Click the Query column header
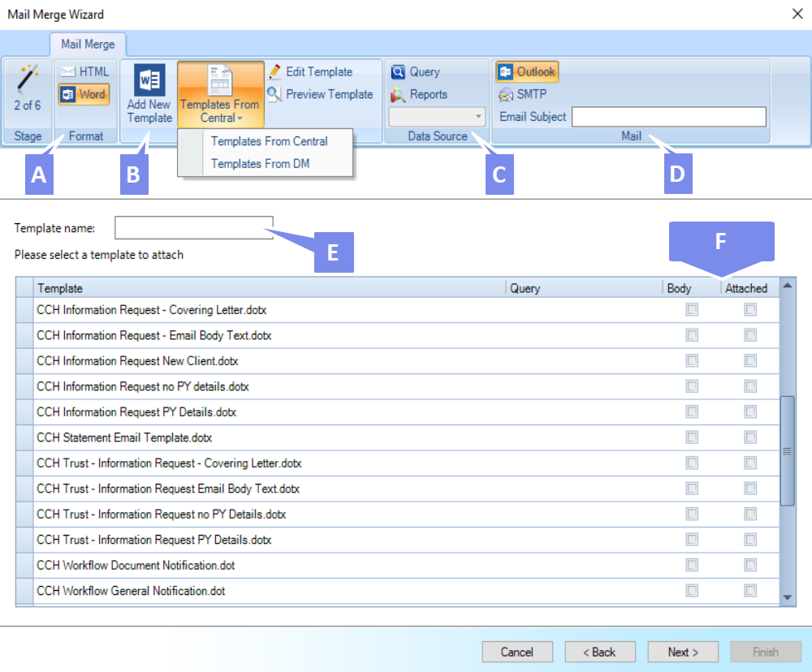 (x=584, y=288)
